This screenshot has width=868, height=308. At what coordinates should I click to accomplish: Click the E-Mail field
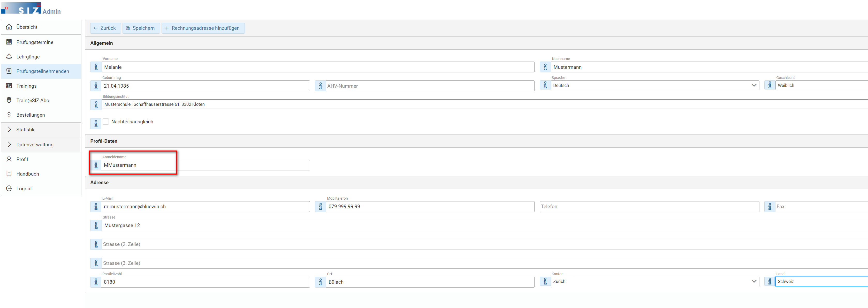click(205, 207)
